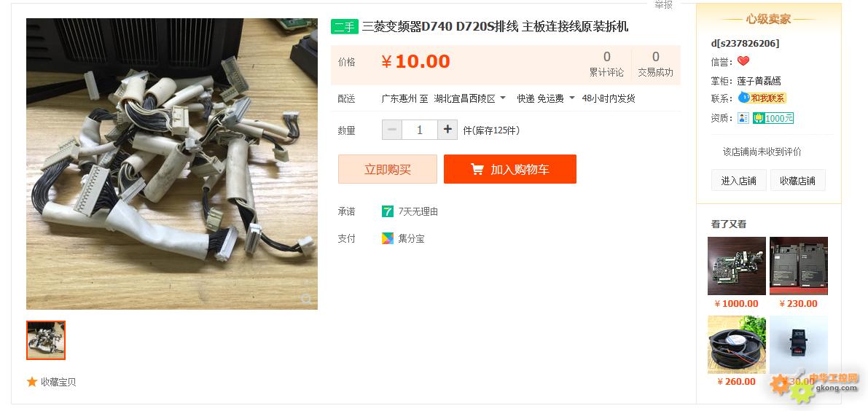
Task: Click the 进入店铺 button
Action: click(738, 181)
